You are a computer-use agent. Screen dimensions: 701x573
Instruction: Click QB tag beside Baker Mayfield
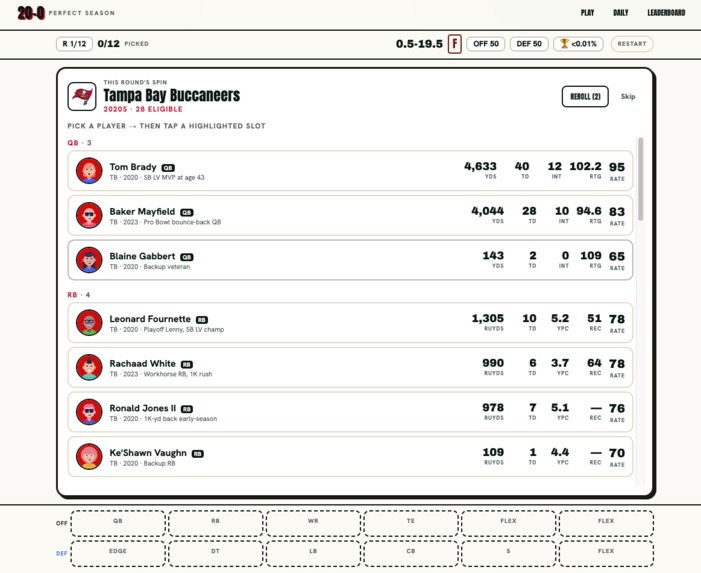coord(187,213)
